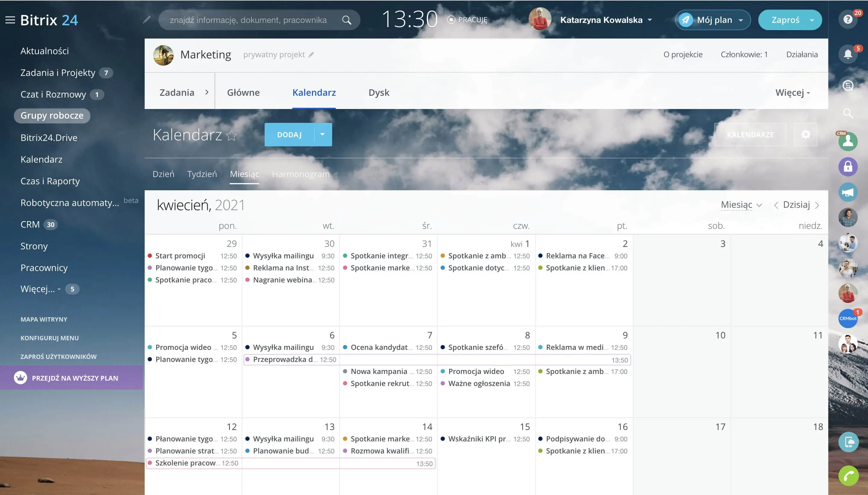Click the KALENDARZE button
Screen dimensions: 868x495
(x=750, y=135)
